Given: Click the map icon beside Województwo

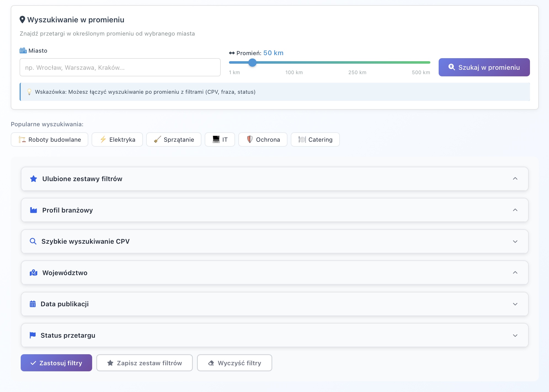Looking at the screenshot, I should click(x=33, y=273).
